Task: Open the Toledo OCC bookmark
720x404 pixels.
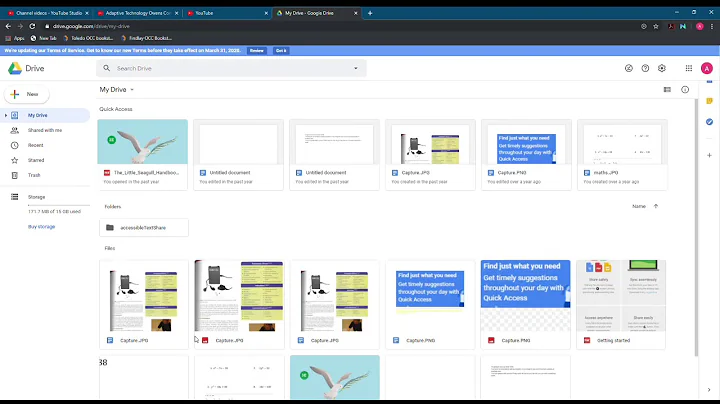Action: 88,38
